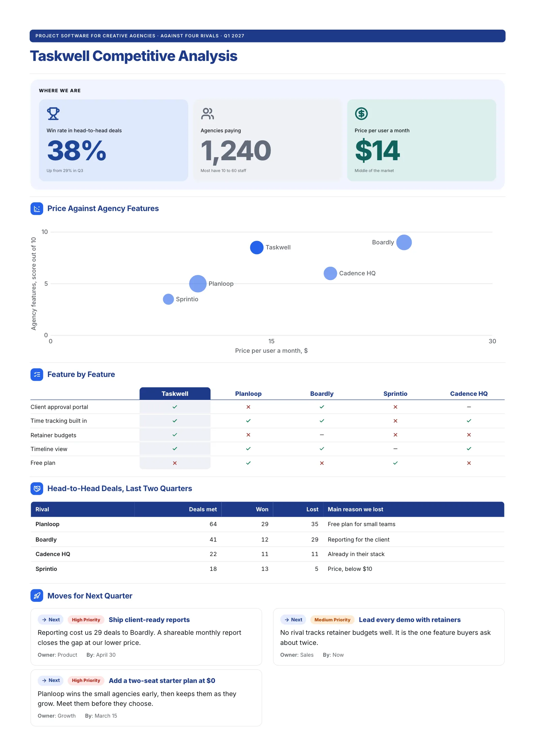This screenshot has width=535, height=756.
Task: Click the Taskwell Competitive Analysis title
Action: pos(134,56)
